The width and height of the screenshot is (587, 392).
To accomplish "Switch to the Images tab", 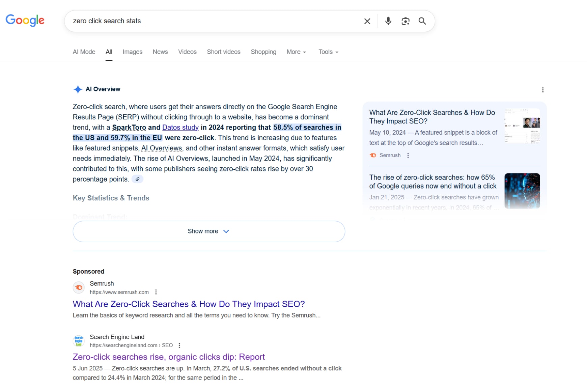I will [132, 52].
